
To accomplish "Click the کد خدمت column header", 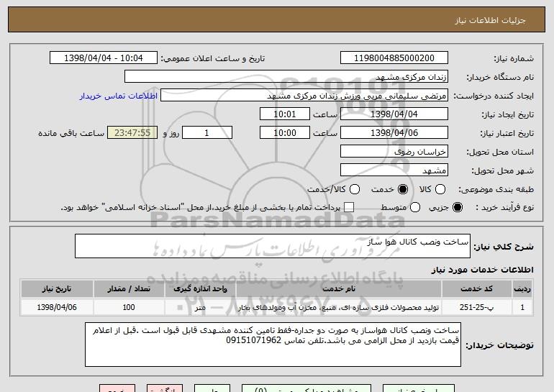I will [476, 289].
